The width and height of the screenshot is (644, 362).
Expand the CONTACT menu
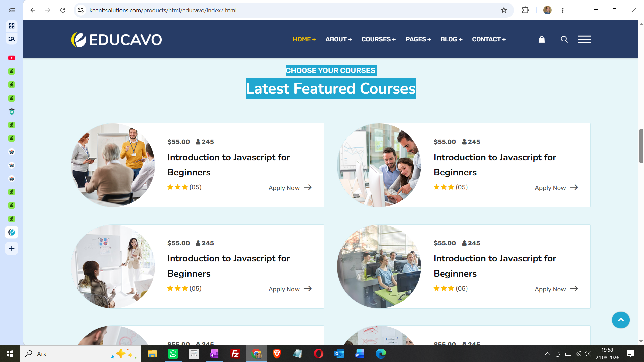click(x=489, y=39)
